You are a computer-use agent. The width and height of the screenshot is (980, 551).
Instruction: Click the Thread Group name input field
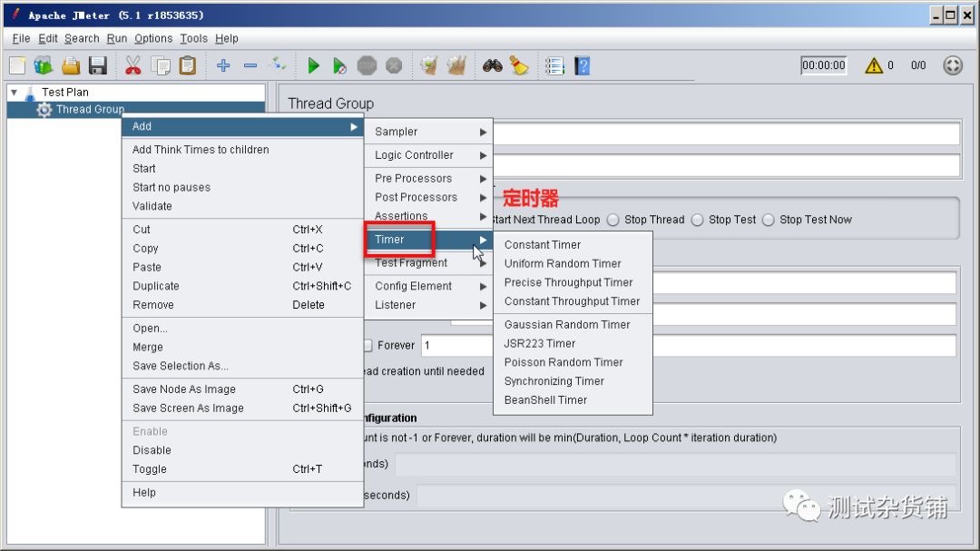pyautogui.click(x=726, y=133)
